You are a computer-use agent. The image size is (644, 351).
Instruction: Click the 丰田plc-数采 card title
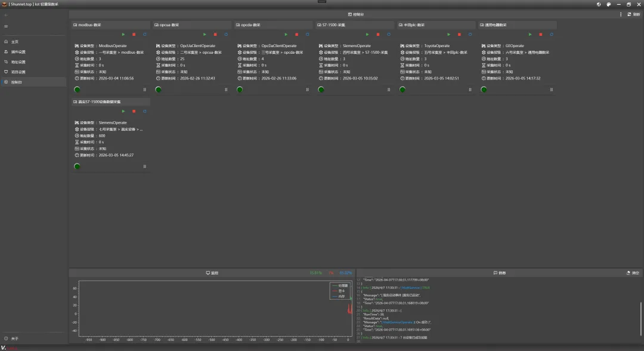click(x=415, y=25)
